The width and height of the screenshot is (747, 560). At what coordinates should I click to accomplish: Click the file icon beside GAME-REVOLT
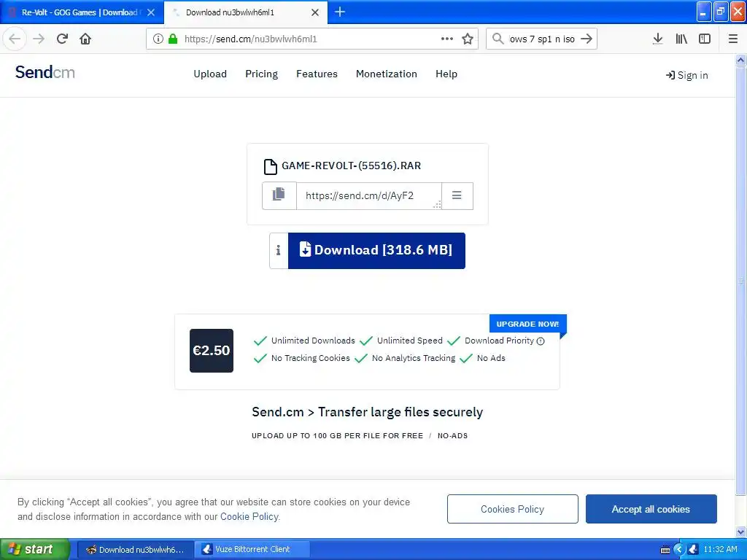coord(270,167)
